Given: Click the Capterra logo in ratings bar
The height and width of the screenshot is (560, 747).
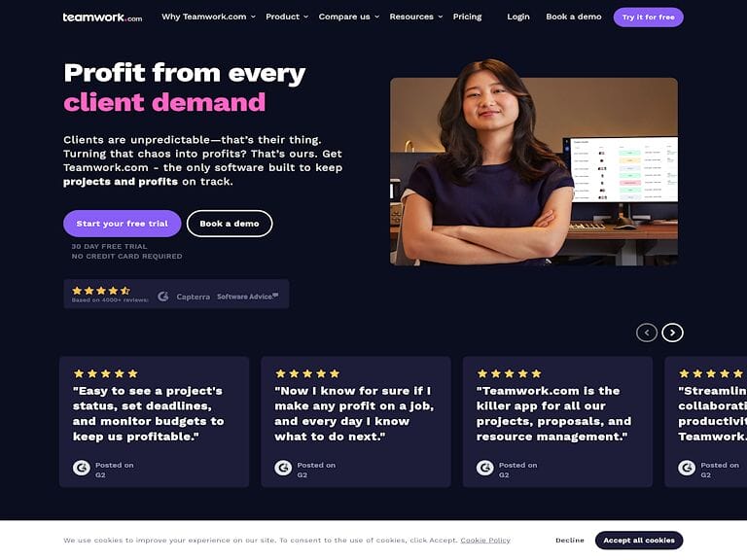Looking at the screenshot, I should (193, 297).
